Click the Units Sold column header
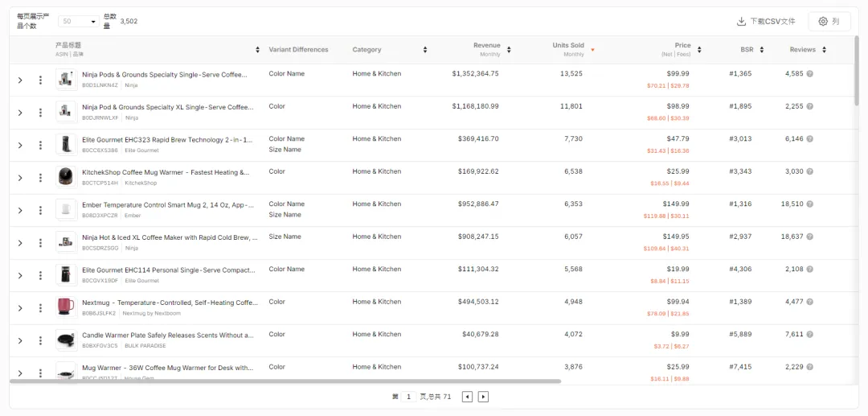Viewport: 868px width, 416px height. pyautogui.click(x=568, y=46)
